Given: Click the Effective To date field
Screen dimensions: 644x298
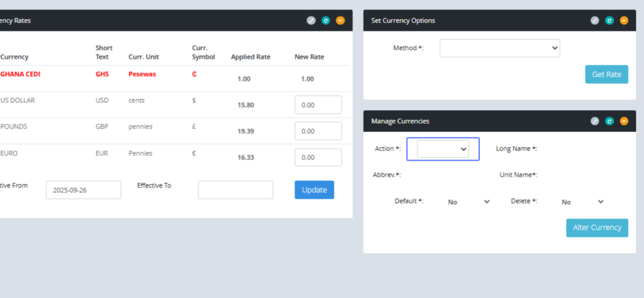Looking at the screenshot, I should (235, 190).
